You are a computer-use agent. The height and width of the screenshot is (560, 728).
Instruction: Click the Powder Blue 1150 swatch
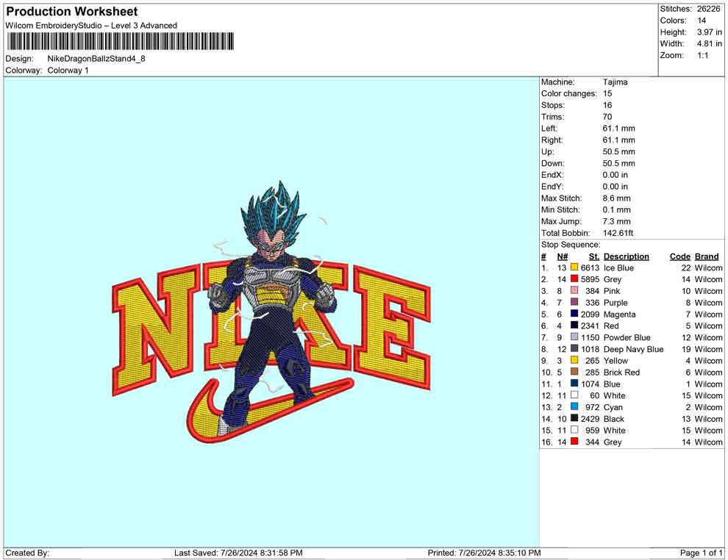tap(574, 337)
